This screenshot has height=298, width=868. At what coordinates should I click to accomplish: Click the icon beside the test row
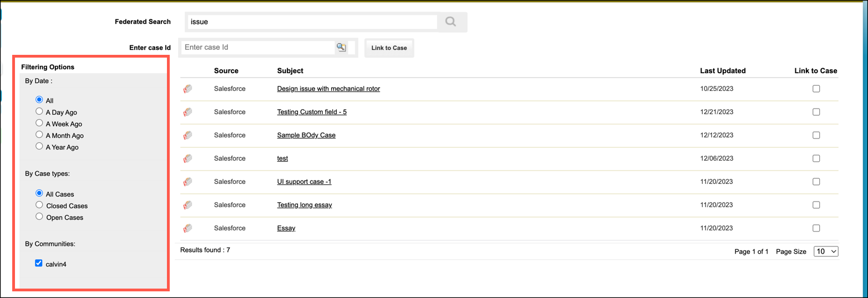click(x=187, y=158)
